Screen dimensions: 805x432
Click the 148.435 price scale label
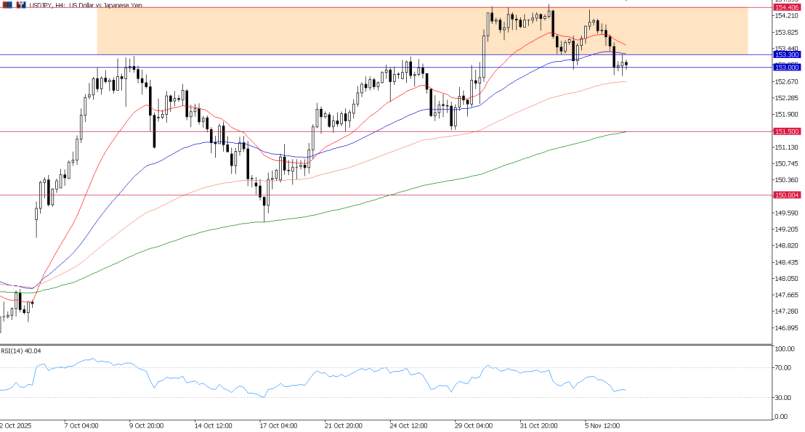pyautogui.click(x=787, y=262)
